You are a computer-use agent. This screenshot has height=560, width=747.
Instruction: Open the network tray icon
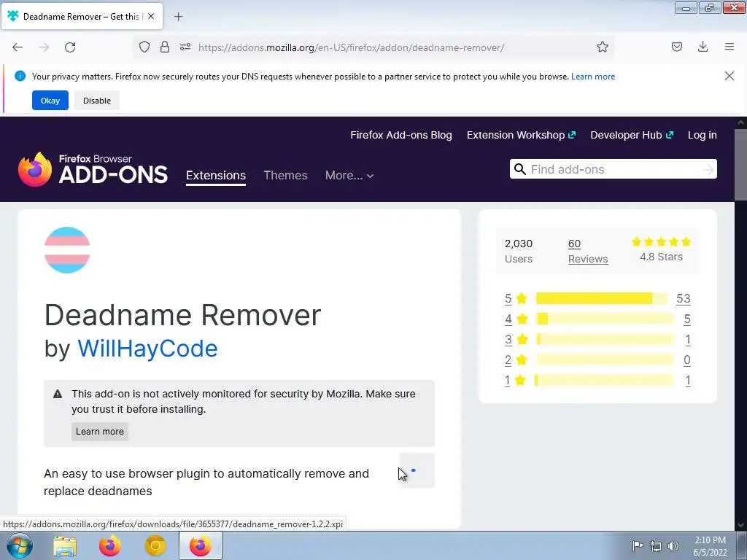[656, 546]
